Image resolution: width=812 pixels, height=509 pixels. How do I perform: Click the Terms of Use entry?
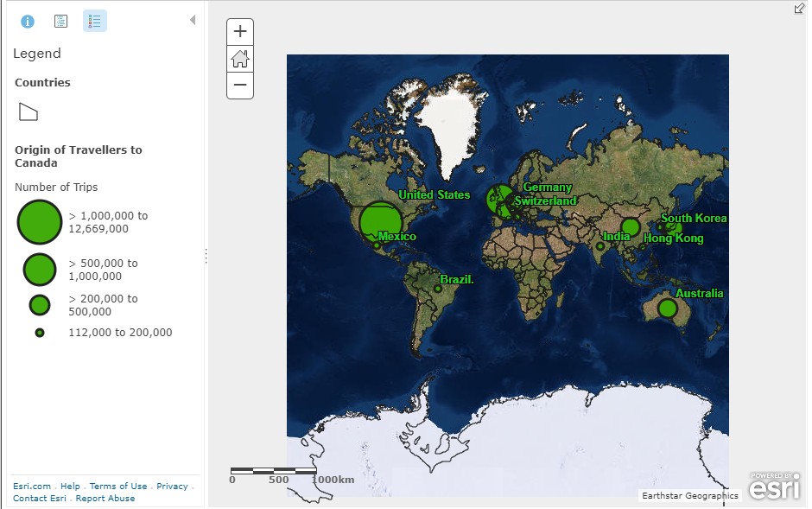(x=118, y=486)
